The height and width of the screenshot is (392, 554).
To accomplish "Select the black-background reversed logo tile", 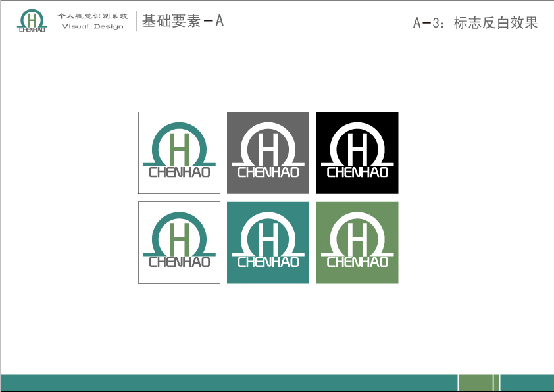I will (x=357, y=153).
